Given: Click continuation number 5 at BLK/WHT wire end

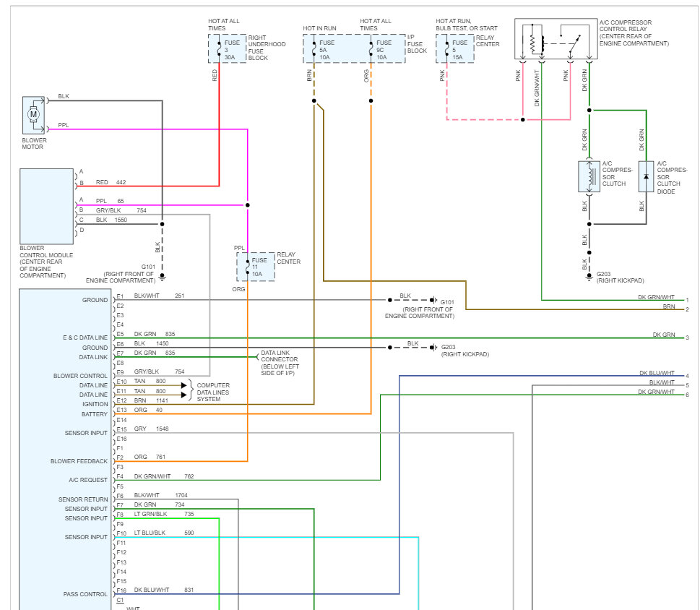Looking at the screenshot, I should pos(688,385).
